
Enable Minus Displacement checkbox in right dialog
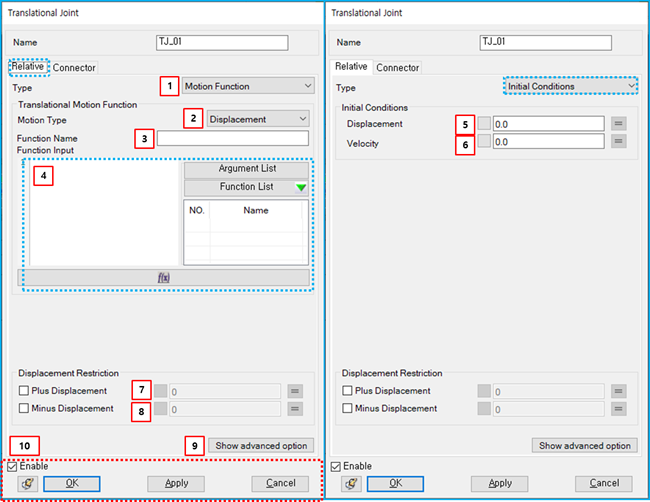pyautogui.click(x=347, y=408)
